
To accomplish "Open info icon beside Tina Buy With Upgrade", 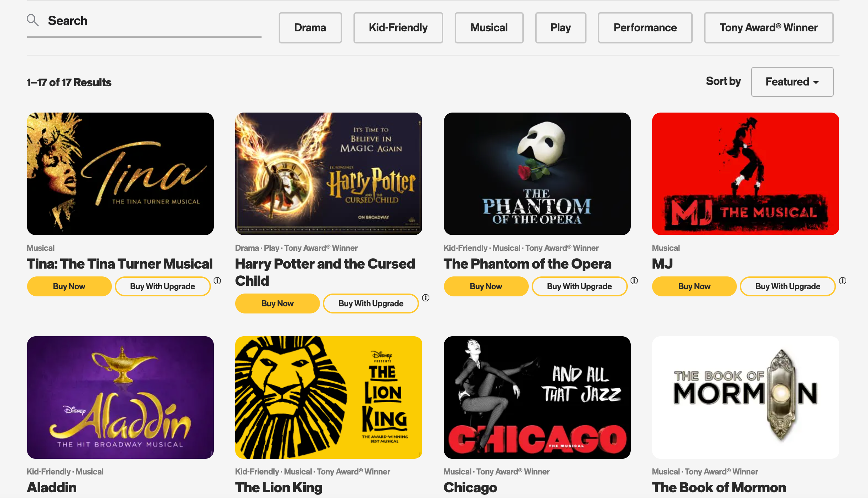I will (x=217, y=281).
